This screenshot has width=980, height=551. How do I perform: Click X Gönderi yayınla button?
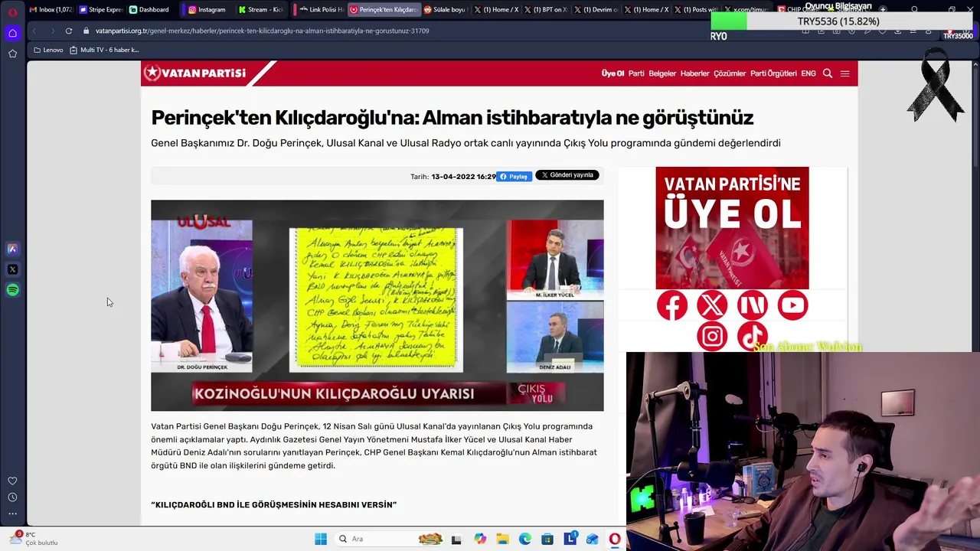pos(567,175)
